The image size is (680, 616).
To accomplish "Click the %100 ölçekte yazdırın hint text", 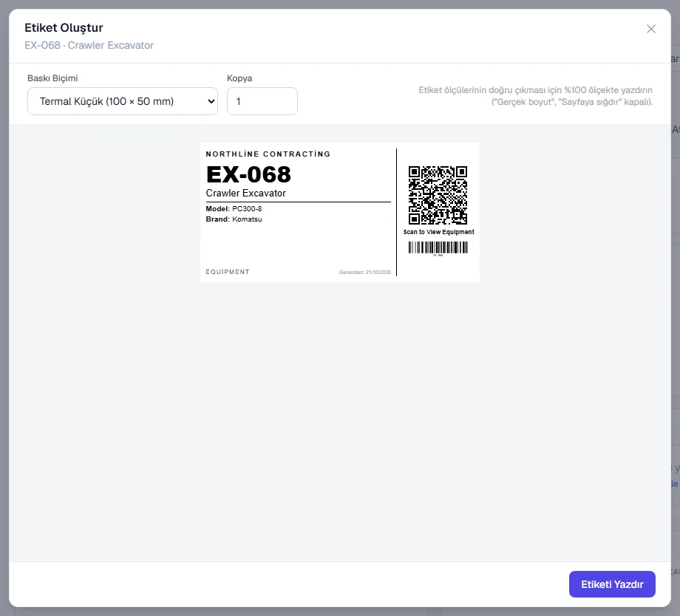I will (x=535, y=96).
